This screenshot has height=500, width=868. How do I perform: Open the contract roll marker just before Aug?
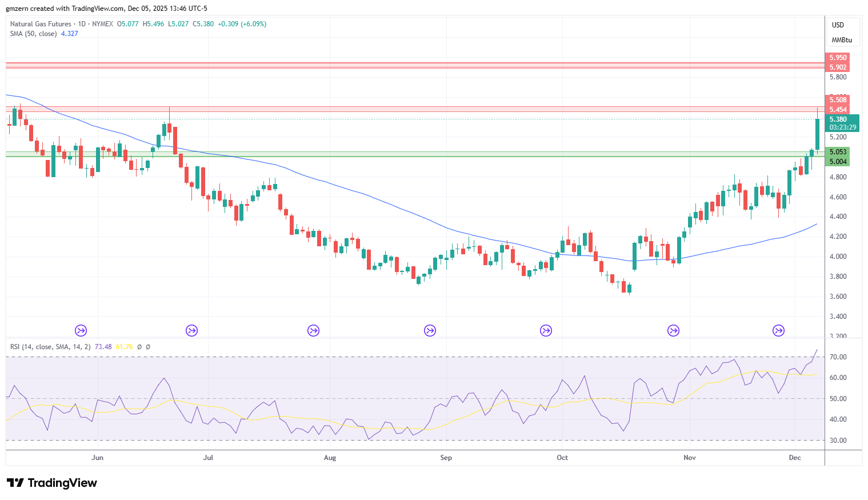(313, 330)
